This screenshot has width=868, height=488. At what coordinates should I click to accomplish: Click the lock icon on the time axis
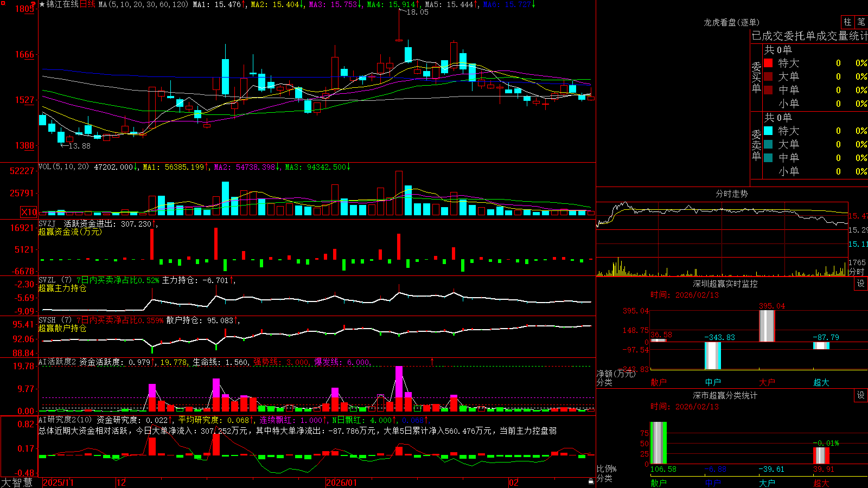(591, 481)
